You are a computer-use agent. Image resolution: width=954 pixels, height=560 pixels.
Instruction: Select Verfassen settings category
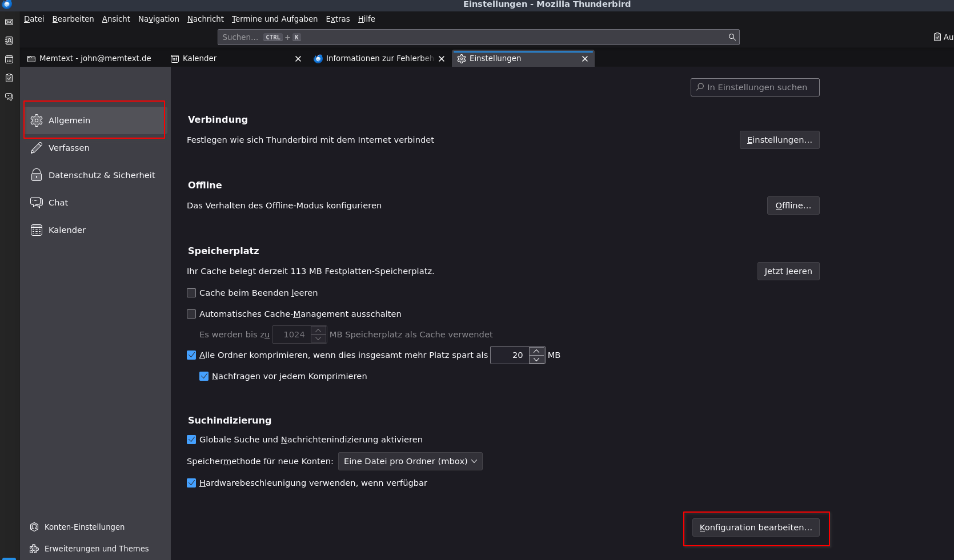(x=94, y=148)
